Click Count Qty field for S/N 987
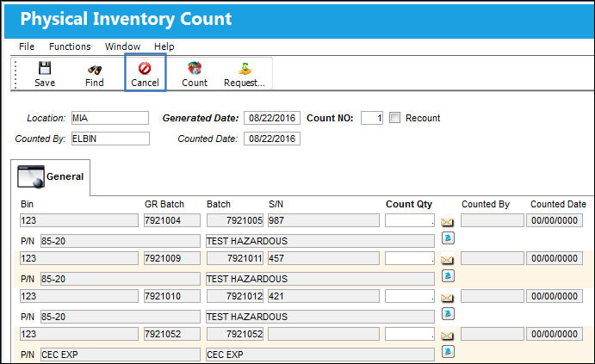The image size is (595, 364). point(410,220)
